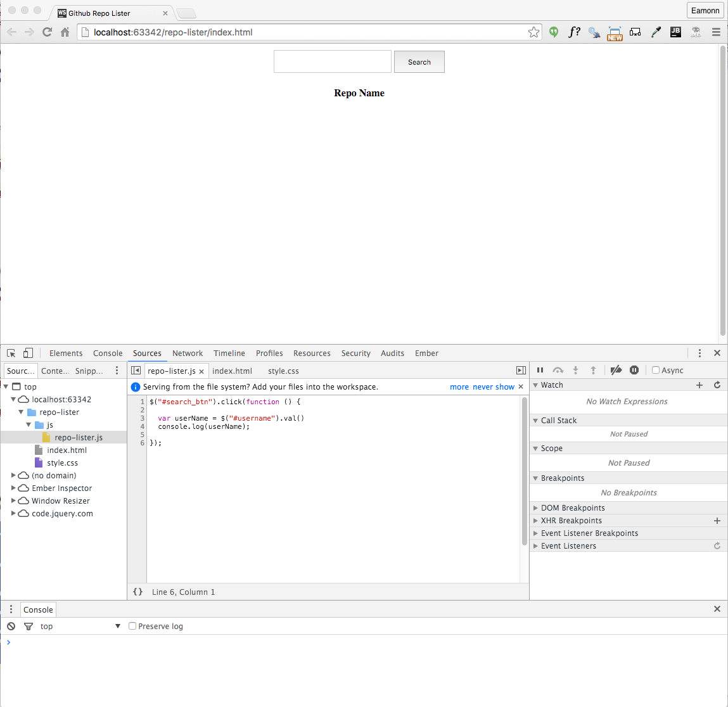Enable the Async checkbox
This screenshot has width=728, height=707.
[x=656, y=371]
